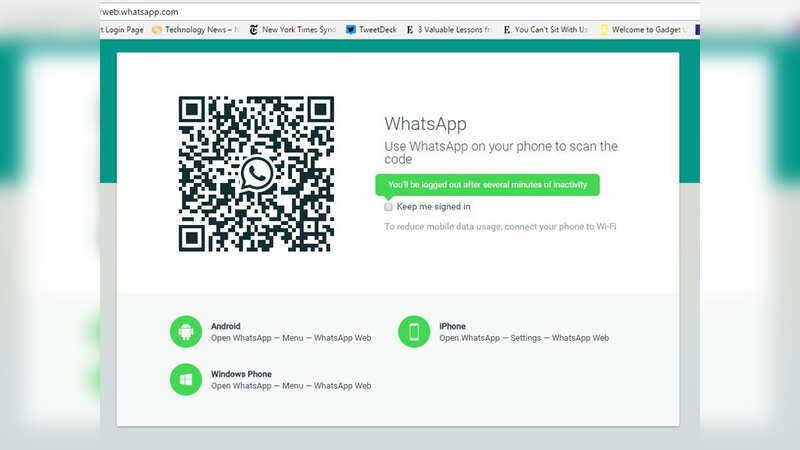Click the WhatsApp logo in the QR code
Screen dimensions: 800x450
[x=256, y=174]
